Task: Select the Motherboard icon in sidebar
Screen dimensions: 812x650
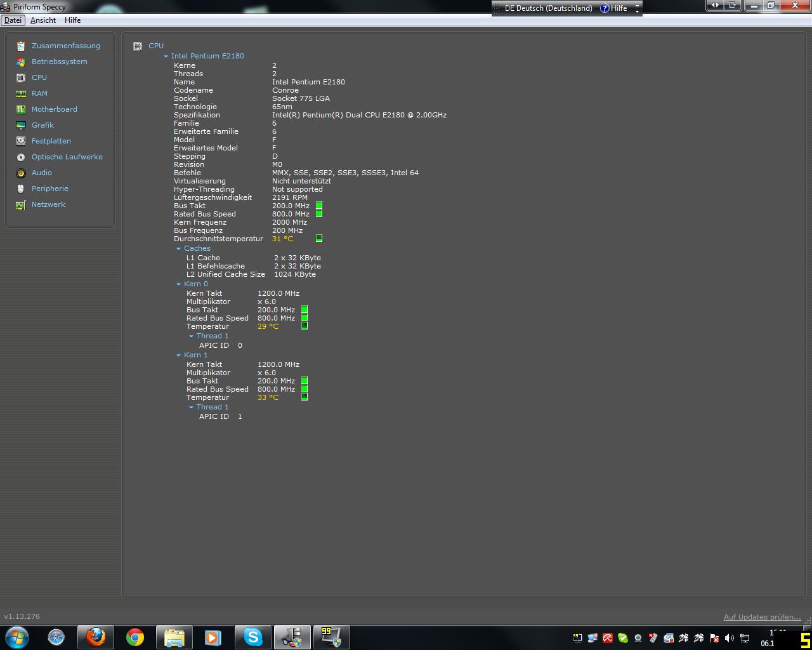Action: pyautogui.click(x=21, y=109)
